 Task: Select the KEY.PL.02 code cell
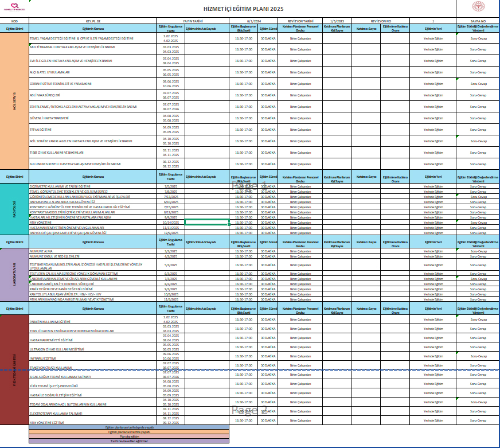(92, 21)
